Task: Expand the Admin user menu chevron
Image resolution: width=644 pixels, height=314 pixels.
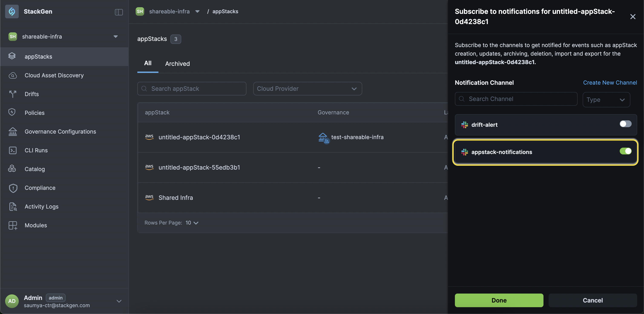Action: point(119,301)
